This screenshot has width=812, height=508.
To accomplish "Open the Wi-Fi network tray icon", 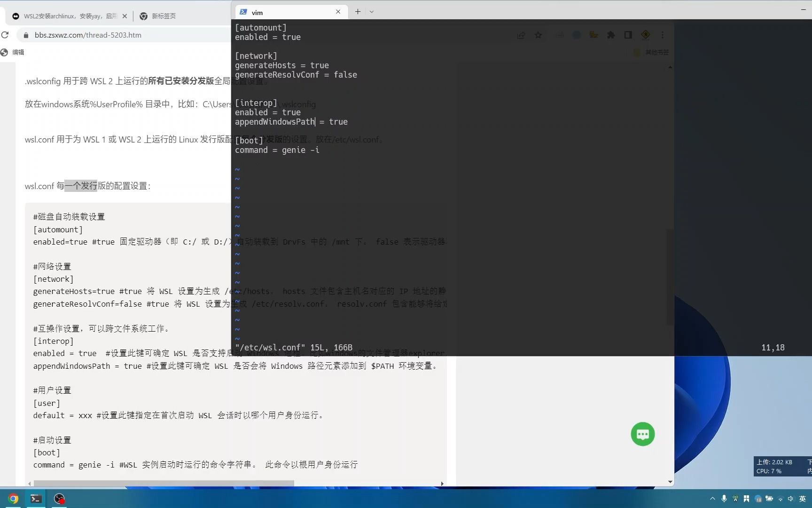I will pyautogui.click(x=781, y=499).
